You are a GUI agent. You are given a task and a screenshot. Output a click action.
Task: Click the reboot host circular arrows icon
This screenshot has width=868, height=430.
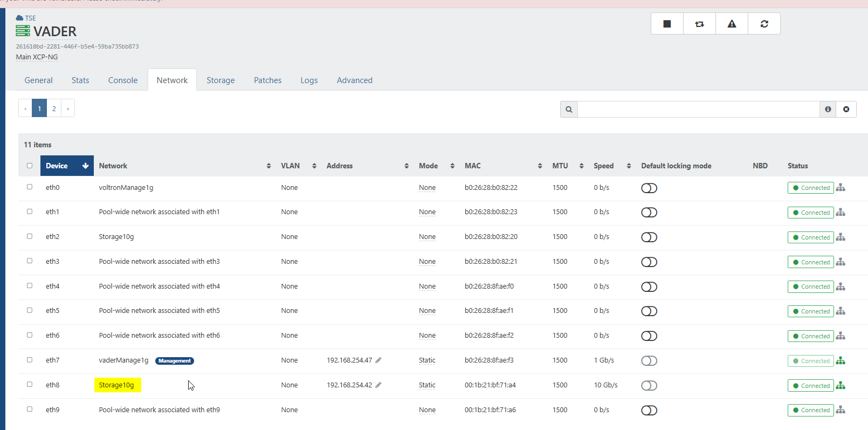tap(764, 24)
